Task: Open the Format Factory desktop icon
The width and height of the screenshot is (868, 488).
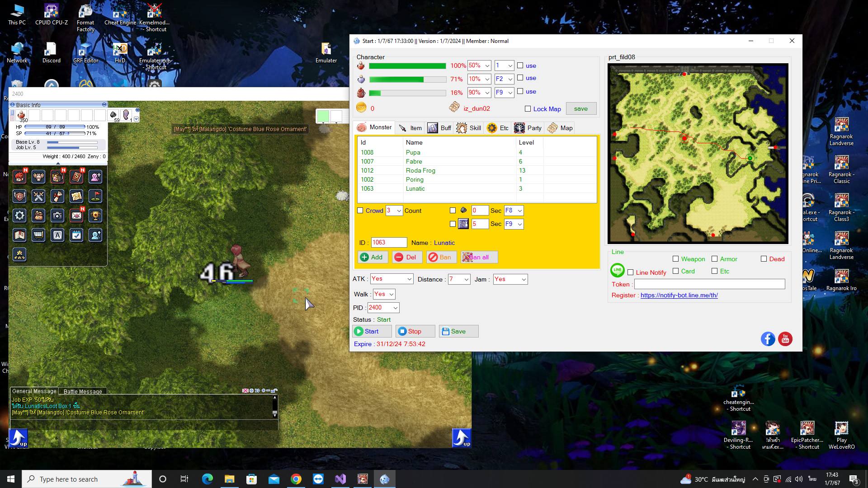Action: [85, 18]
